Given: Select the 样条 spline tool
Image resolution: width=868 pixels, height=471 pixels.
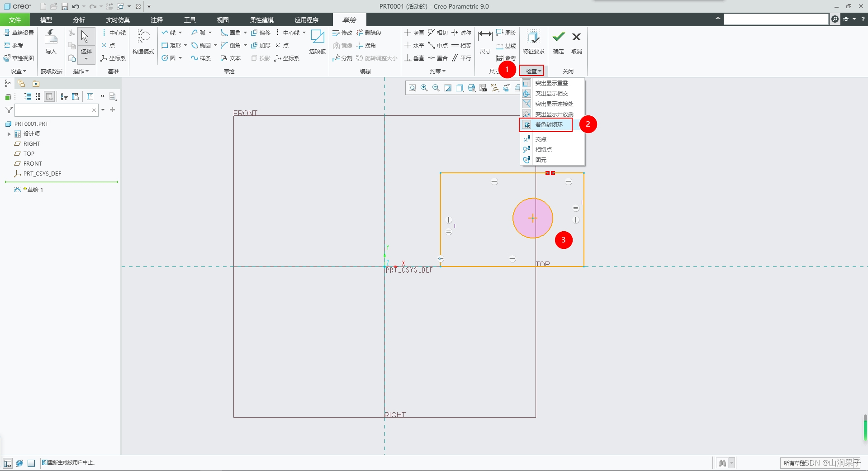Looking at the screenshot, I should 201,58.
